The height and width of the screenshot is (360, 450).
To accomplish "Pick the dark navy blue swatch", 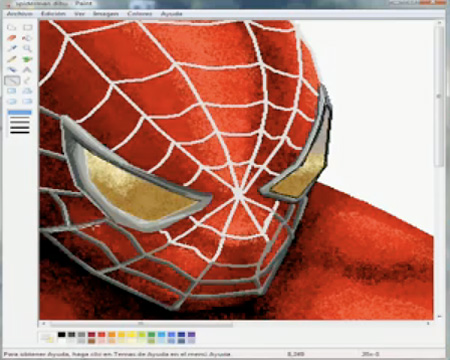I will pyautogui.click(x=181, y=335).
